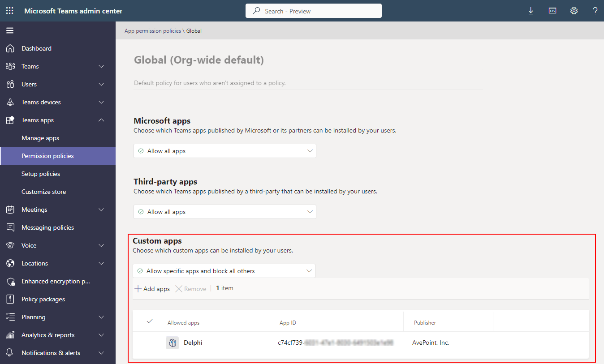Click the Meetings calendar icon
Image resolution: width=604 pixels, height=364 pixels.
tap(10, 210)
